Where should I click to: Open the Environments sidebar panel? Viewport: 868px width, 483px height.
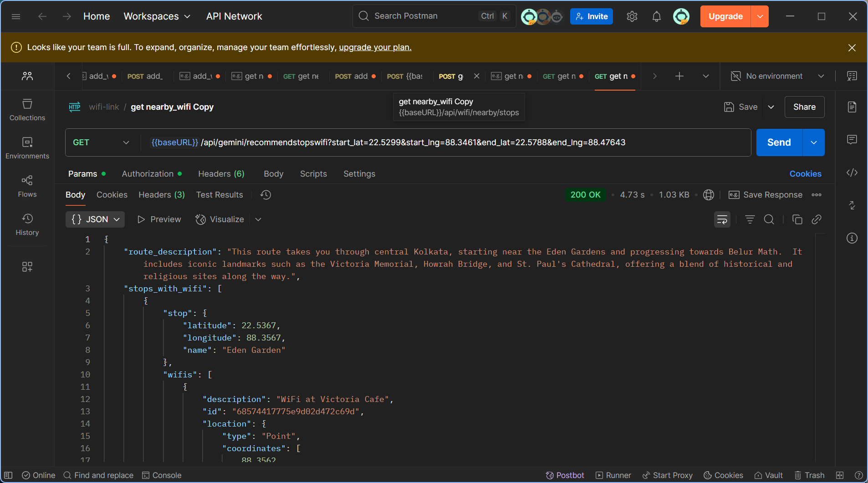pyautogui.click(x=27, y=148)
